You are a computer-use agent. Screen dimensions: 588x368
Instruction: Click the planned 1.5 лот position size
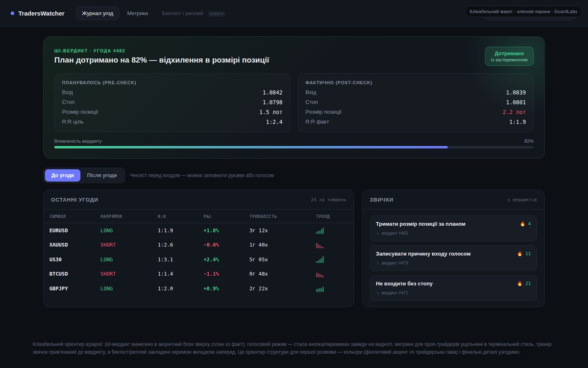tap(271, 112)
